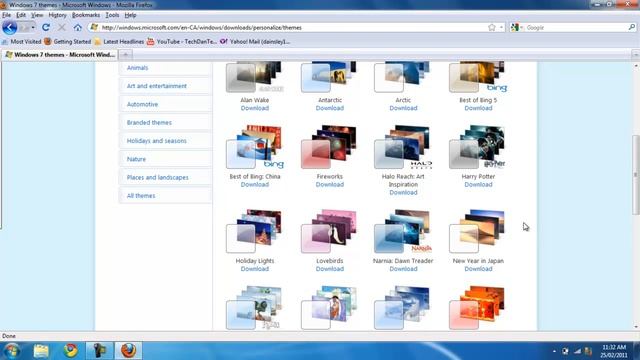Switch to Firefox taskbar button
Image resolution: width=640 pixels, height=360 pixels.
tap(128, 351)
